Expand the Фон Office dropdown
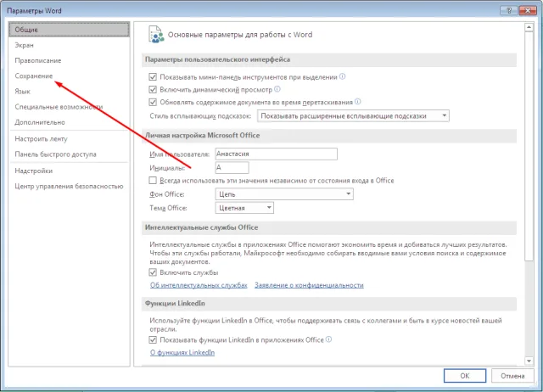The width and height of the screenshot is (543, 392). 284,194
